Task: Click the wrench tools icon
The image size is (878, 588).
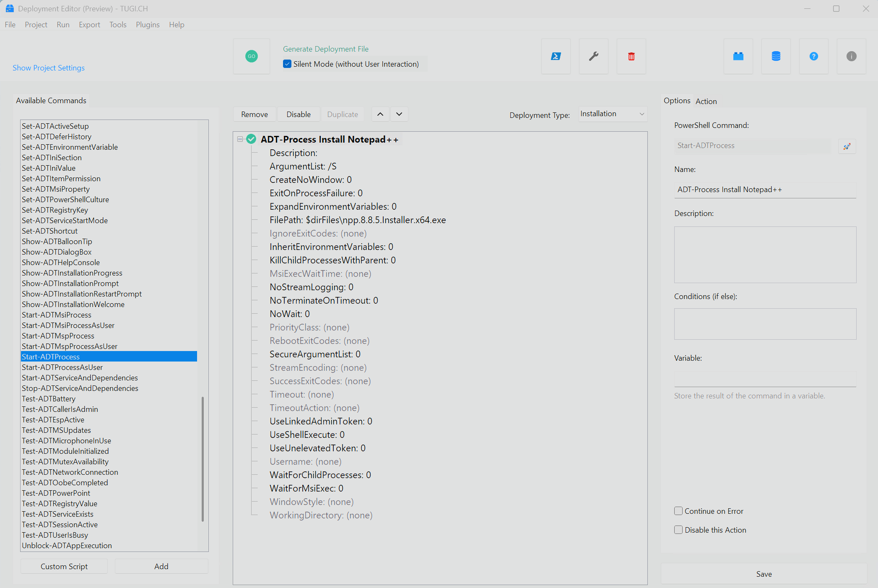Action: tap(594, 56)
